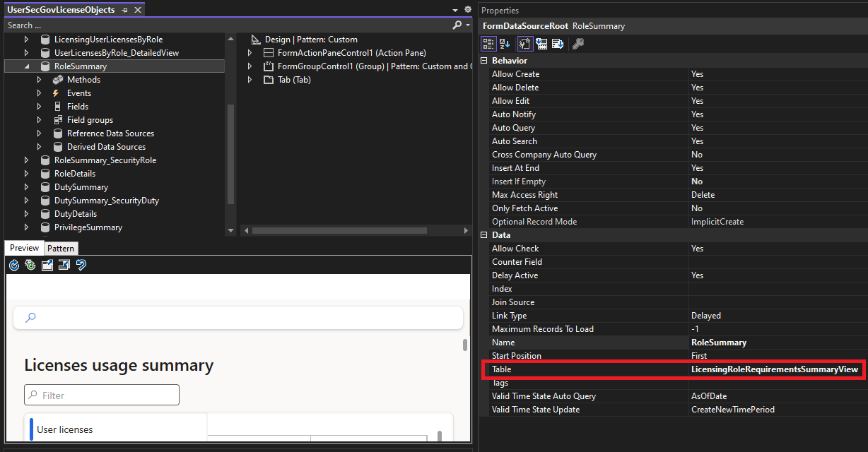Click the refresh preview icon
The height and width of the screenshot is (452, 868).
click(x=14, y=265)
